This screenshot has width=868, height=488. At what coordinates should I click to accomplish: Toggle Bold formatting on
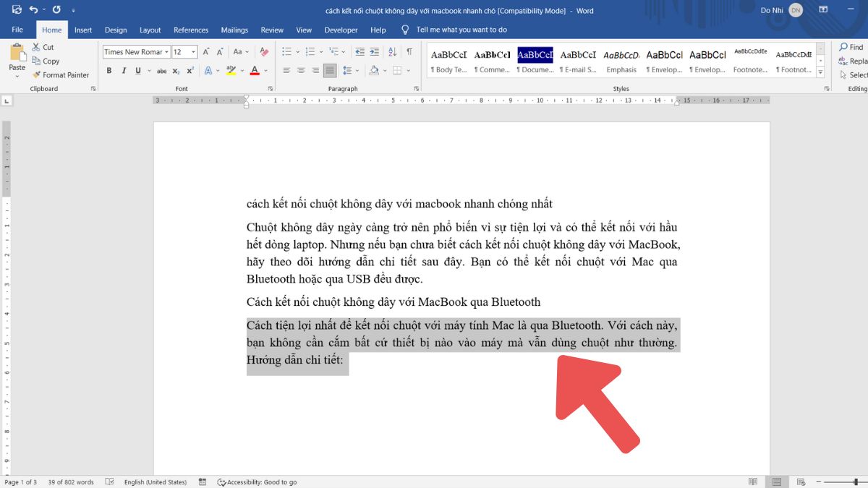click(x=109, y=71)
